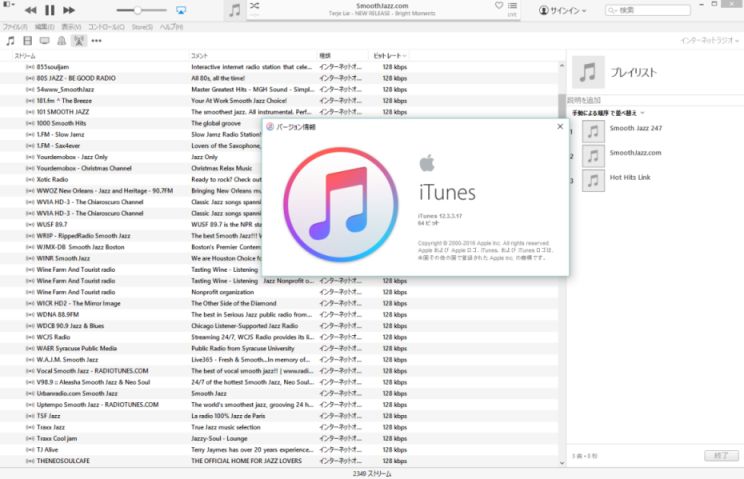Select the Hot Hits Link playlist thumbnail
Viewport: 744px width, 479px height.
[593, 181]
